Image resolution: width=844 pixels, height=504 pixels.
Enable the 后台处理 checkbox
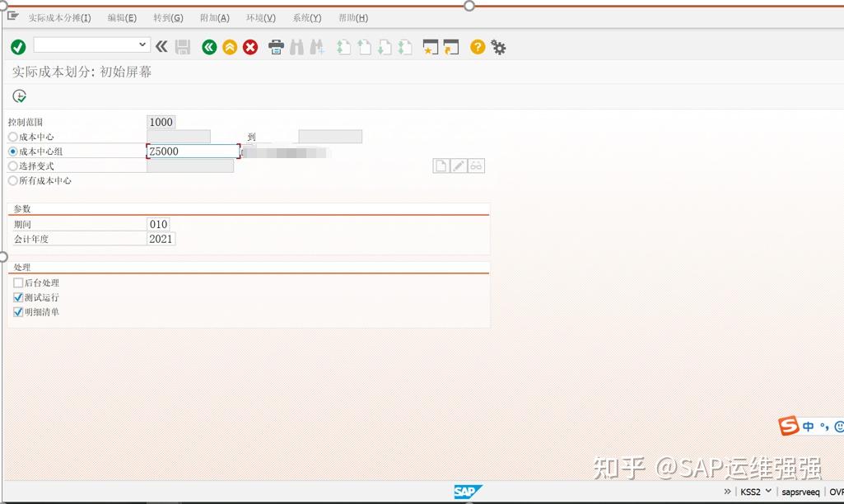[x=17, y=282]
